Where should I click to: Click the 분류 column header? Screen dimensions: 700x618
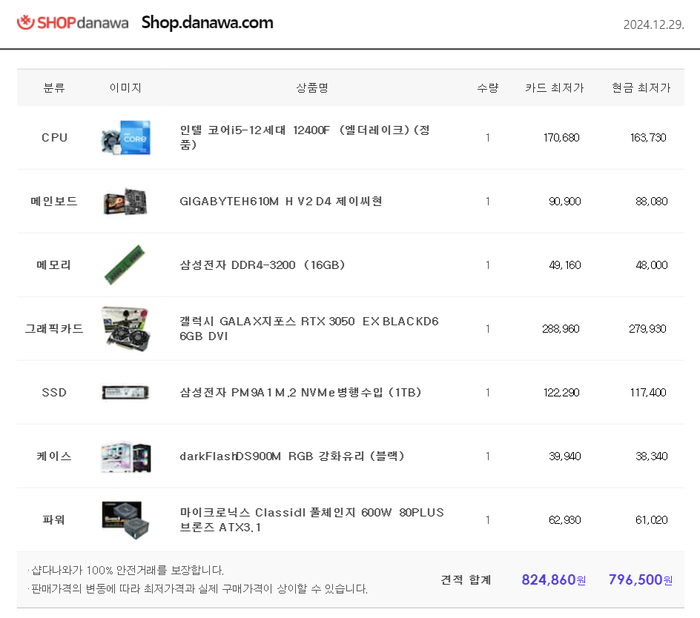(x=54, y=88)
